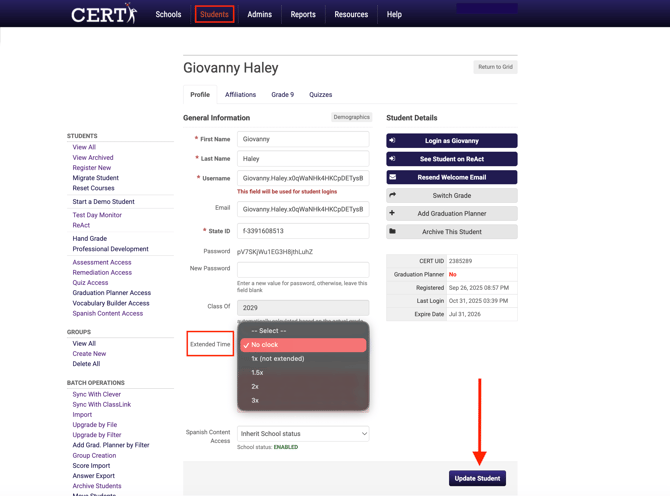The height and width of the screenshot is (496, 670).
Task: Select the 1.5x extended time option
Action: 258,372
